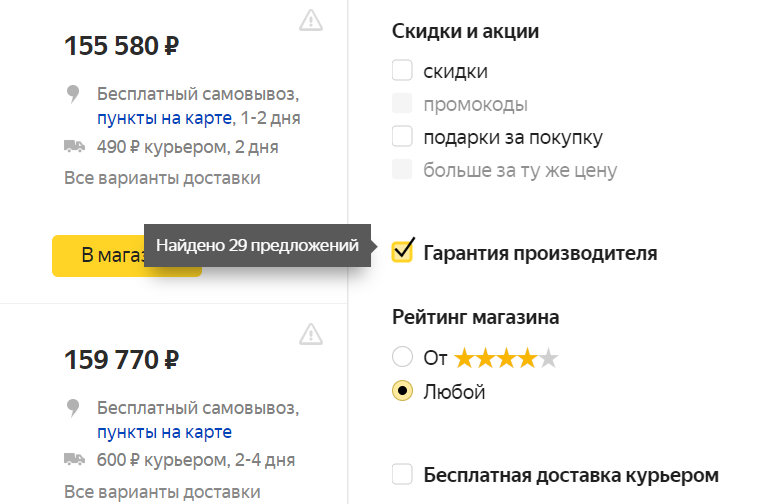Click map pin icon in 159 770 ₽ offer
Image resolution: width=783 pixels, height=504 pixels.
click(73, 409)
